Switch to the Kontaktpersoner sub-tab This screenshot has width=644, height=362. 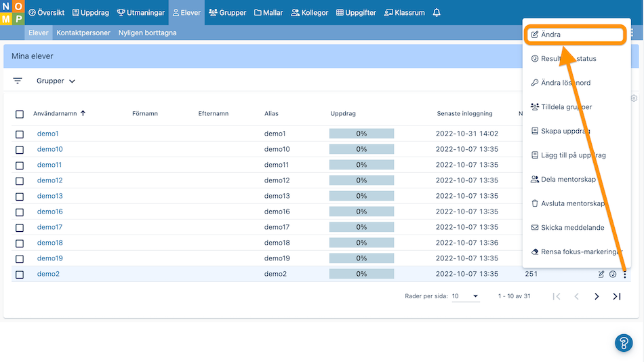83,33
